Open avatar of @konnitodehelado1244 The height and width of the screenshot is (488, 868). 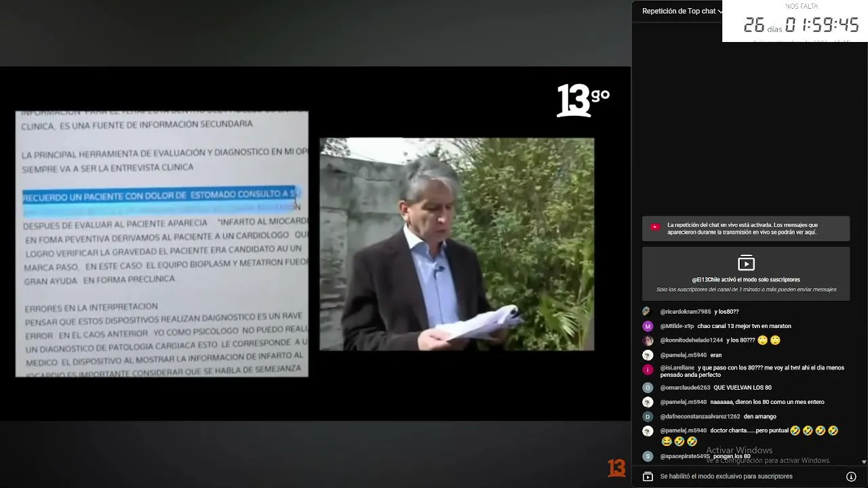click(648, 340)
